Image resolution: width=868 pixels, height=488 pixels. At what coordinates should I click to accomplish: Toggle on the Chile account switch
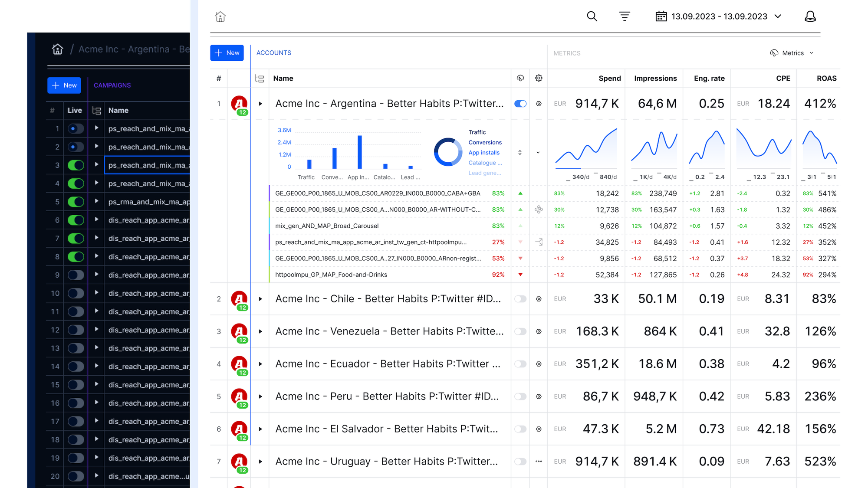click(x=520, y=299)
